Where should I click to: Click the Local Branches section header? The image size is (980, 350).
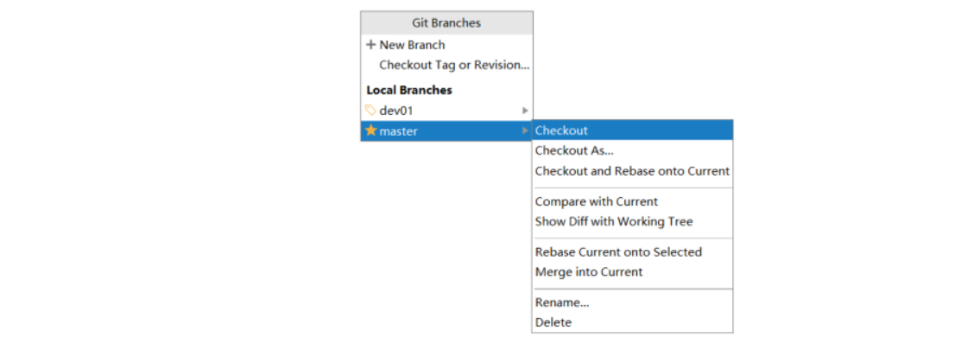409,90
